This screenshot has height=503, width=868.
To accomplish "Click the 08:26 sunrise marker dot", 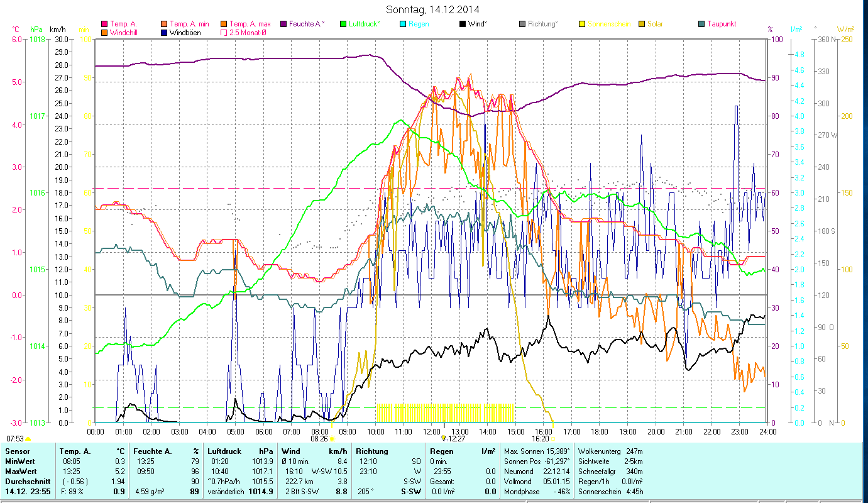I will [x=332, y=439].
